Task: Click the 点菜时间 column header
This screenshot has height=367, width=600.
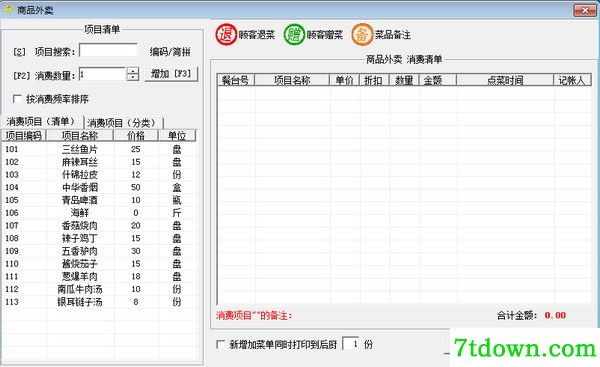Action: [505, 80]
